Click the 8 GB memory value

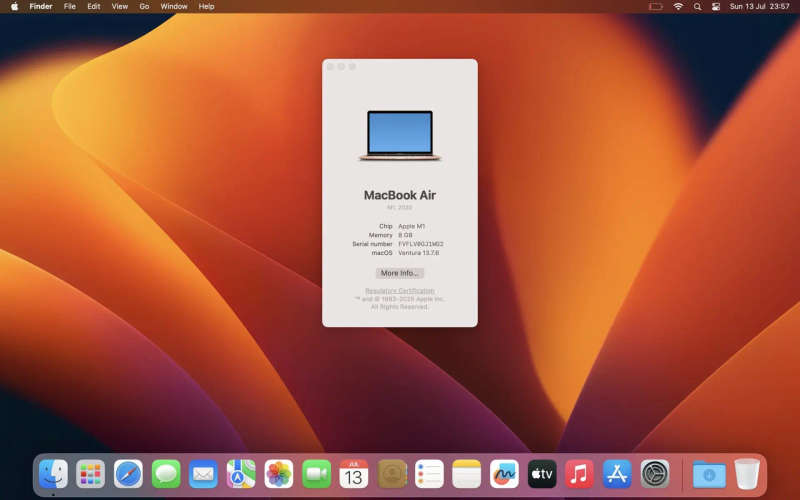point(405,235)
